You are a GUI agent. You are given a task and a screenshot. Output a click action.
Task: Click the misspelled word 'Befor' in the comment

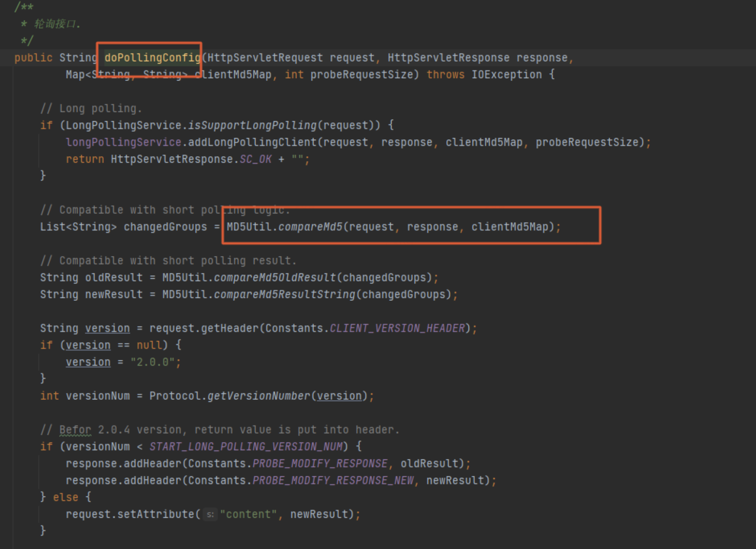click(75, 430)
